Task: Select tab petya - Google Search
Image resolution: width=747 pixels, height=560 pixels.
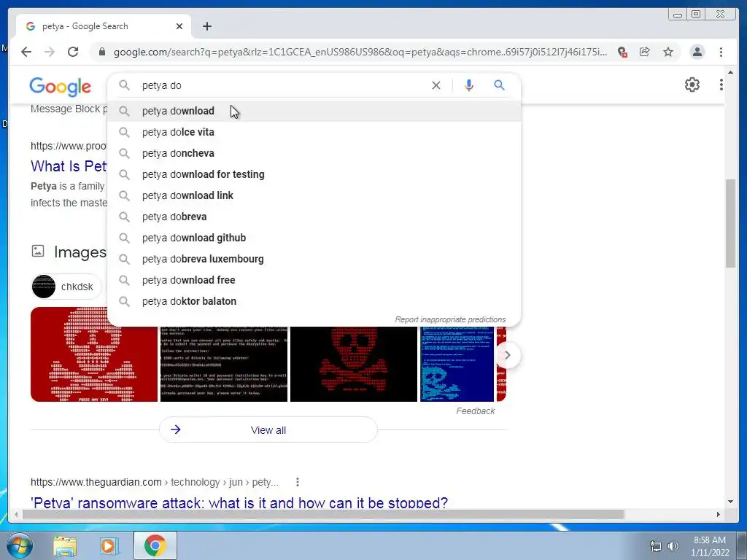Action: [x=104, y=26]
